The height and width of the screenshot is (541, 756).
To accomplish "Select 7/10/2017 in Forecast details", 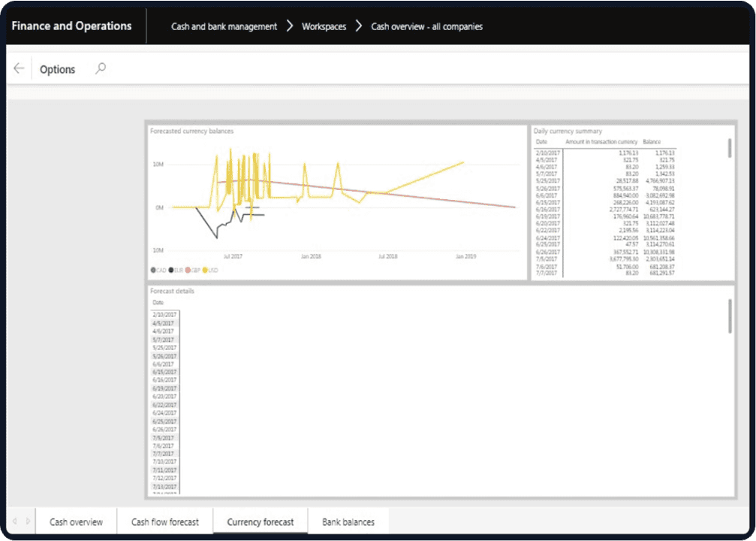I will pos(164,462).
